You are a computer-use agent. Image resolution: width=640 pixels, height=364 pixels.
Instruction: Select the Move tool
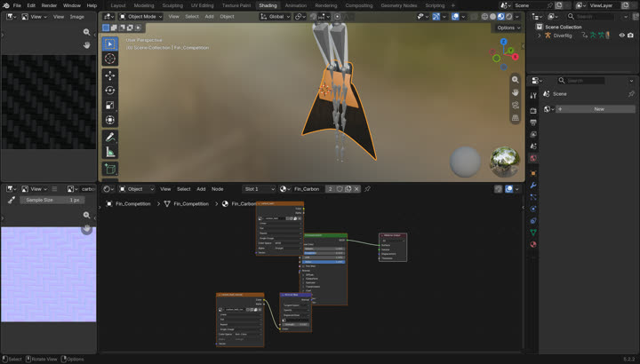[110, 75]
